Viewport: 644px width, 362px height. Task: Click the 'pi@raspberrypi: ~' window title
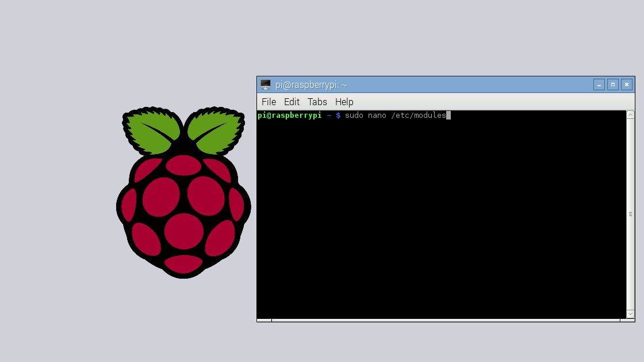pos(311,85)
